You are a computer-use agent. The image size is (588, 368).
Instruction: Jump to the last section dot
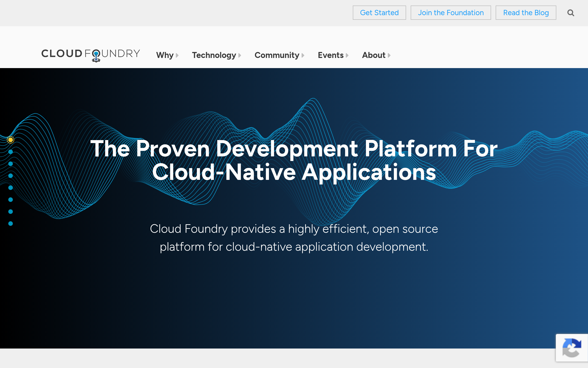(10, 224)
